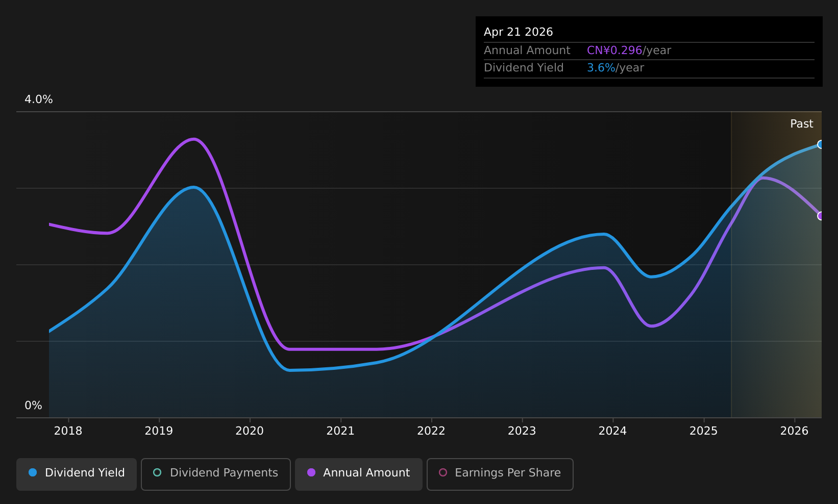Click the 2024 x-axis label

click(x=612, y=431)
